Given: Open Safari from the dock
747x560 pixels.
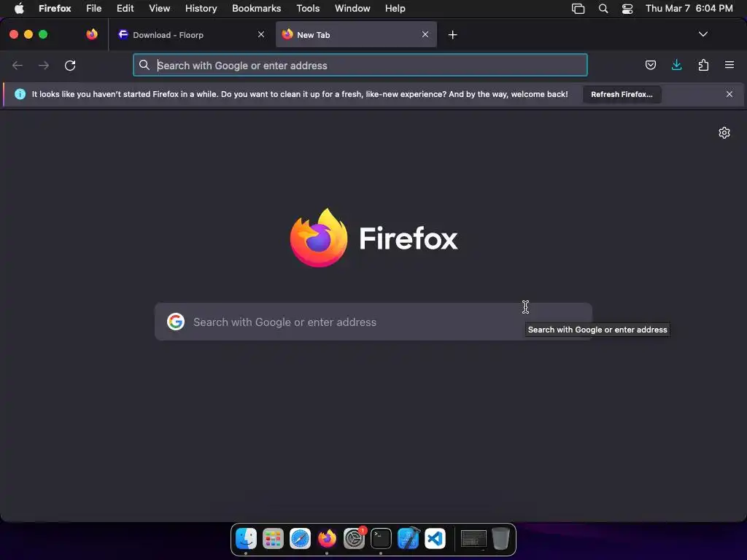Looking at the screenshot, I should (300, 539).
